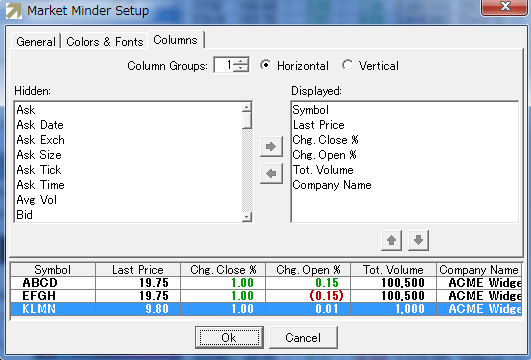
Task: Click the Cancel button
Action: tap(303, 337)
